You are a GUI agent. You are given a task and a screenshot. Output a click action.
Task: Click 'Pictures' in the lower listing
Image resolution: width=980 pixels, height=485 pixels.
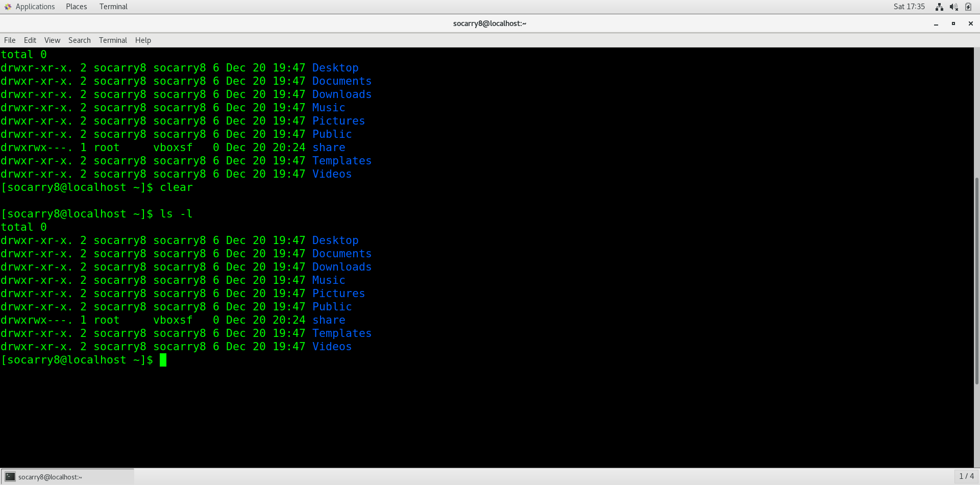point(338,294)
